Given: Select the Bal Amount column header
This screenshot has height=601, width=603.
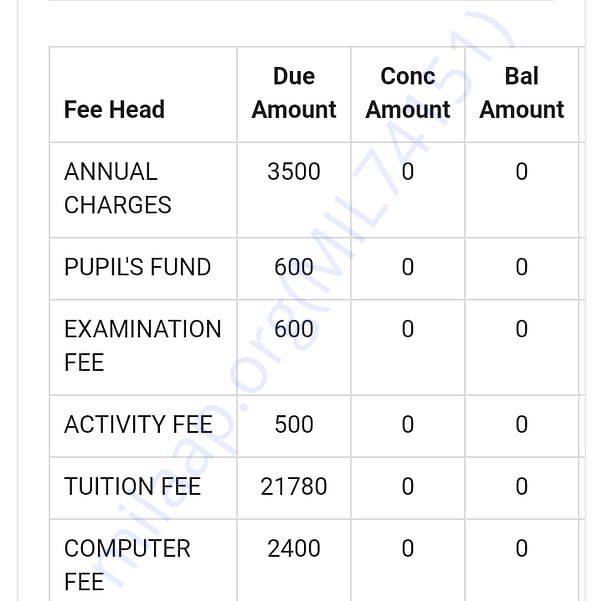Looking at the screenshot, I should pyautogui.click(x=521, y=93).
